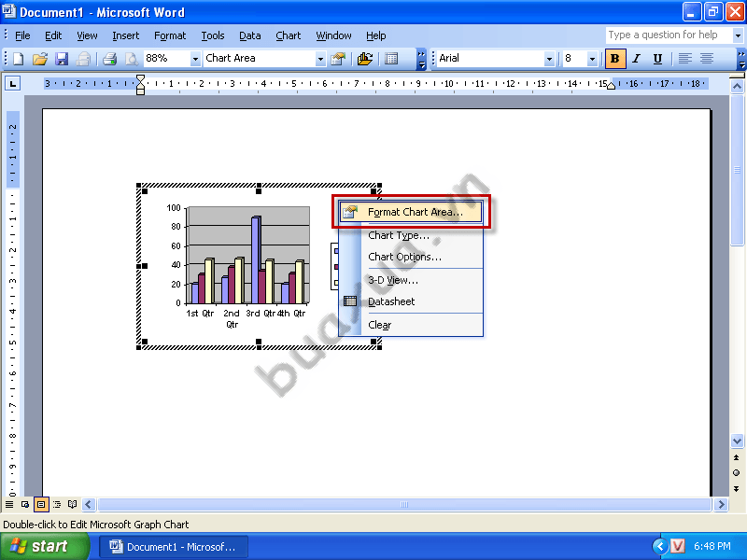This screenshot has height=560, width=747.
Task: Open the Data menu
Action: click(x=249, y=35)
